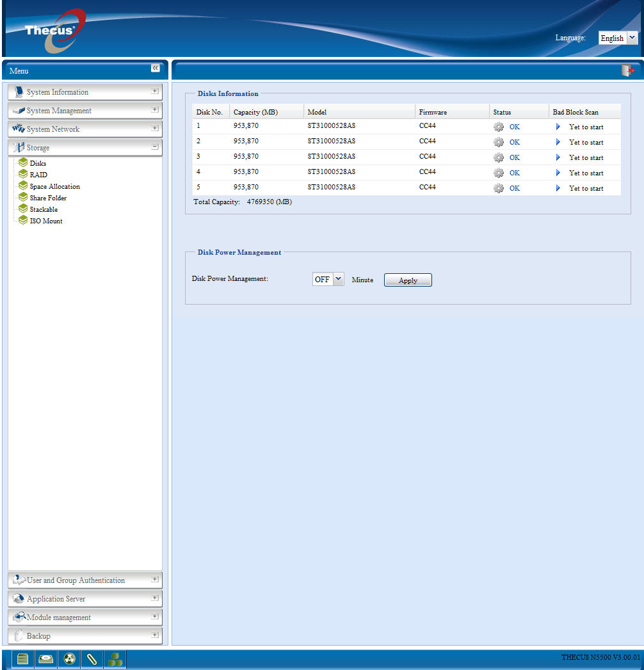Screen dimensions: 644x670
Task: Click ST31000528AS model cell for disk 1
Action: point(331,125)
